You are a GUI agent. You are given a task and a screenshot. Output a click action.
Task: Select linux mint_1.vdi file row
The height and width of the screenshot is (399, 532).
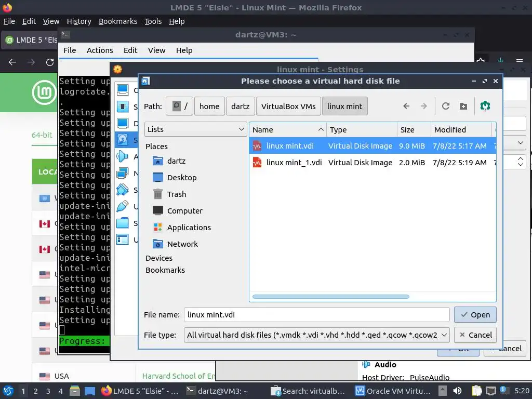click(373, 163)
